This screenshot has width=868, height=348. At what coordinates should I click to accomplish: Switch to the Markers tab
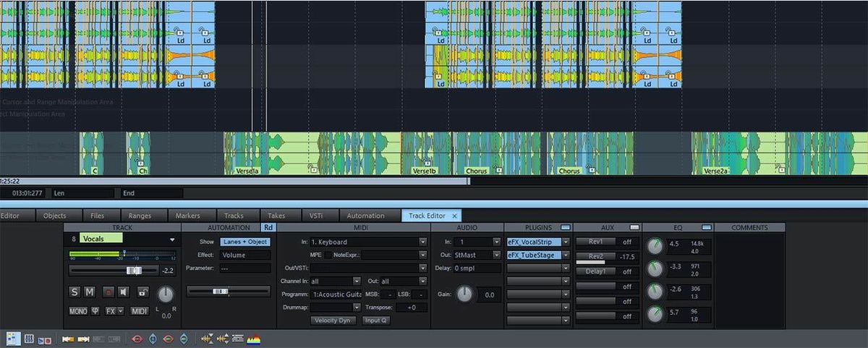coord(187,216)
